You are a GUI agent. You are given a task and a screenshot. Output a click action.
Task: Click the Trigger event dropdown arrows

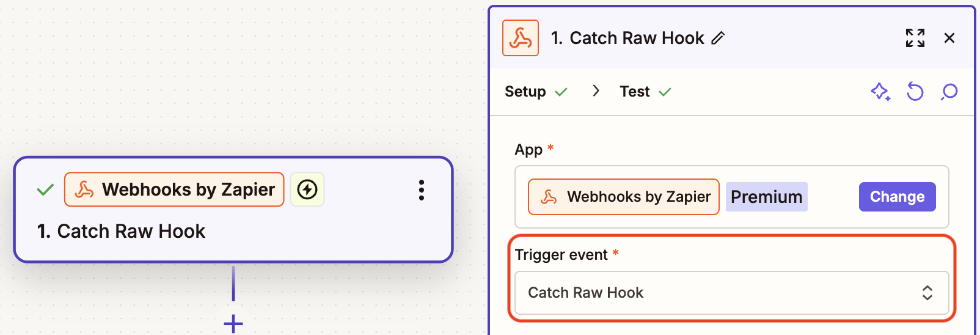click(x=927, y=293)
